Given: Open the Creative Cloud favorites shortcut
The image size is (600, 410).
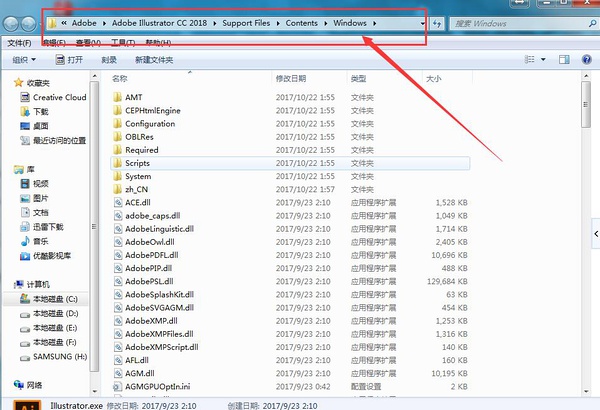Looking at the screenshot, I should tap(58, 98).
